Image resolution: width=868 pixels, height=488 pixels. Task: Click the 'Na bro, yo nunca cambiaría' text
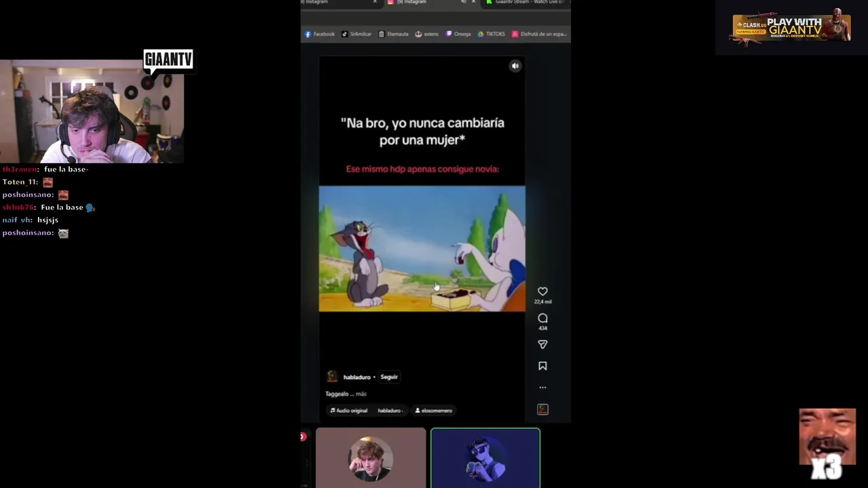tap(422, 123)
